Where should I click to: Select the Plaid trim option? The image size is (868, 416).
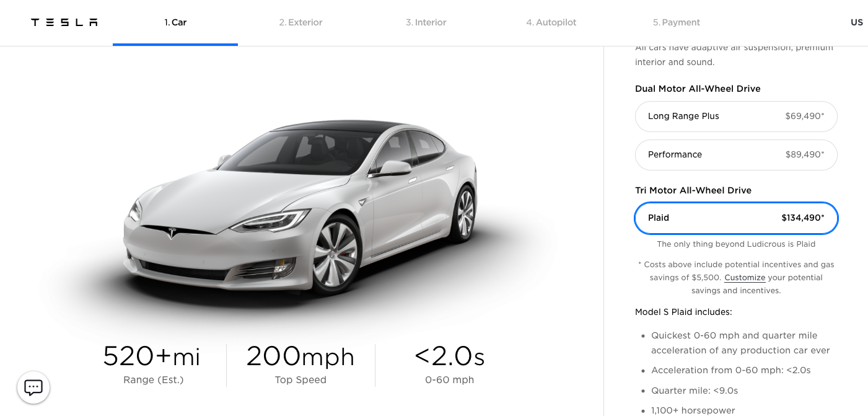(736, 218)
